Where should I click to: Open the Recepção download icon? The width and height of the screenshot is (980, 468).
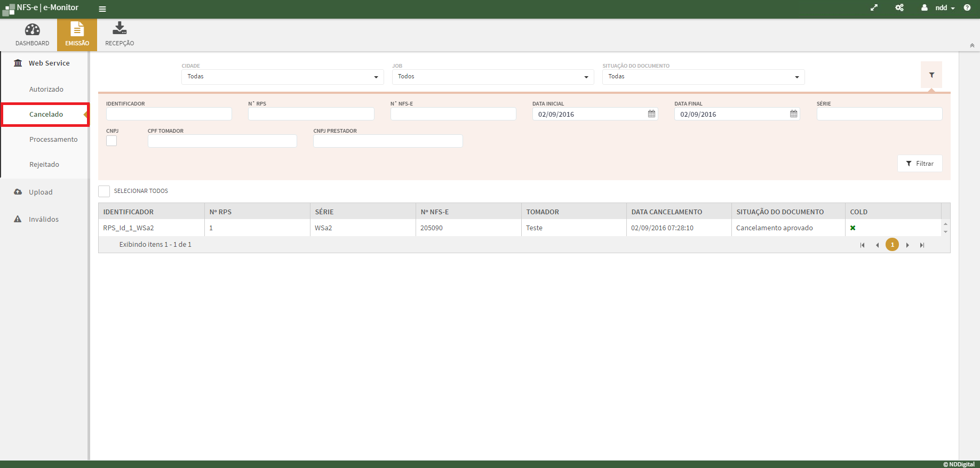click(x=119, y=29)
